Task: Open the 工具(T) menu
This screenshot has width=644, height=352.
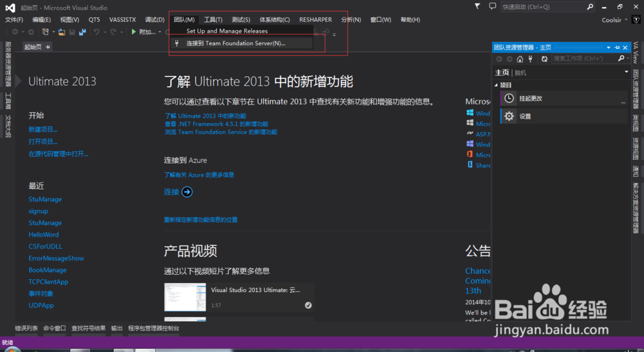Action: point(213,20)
